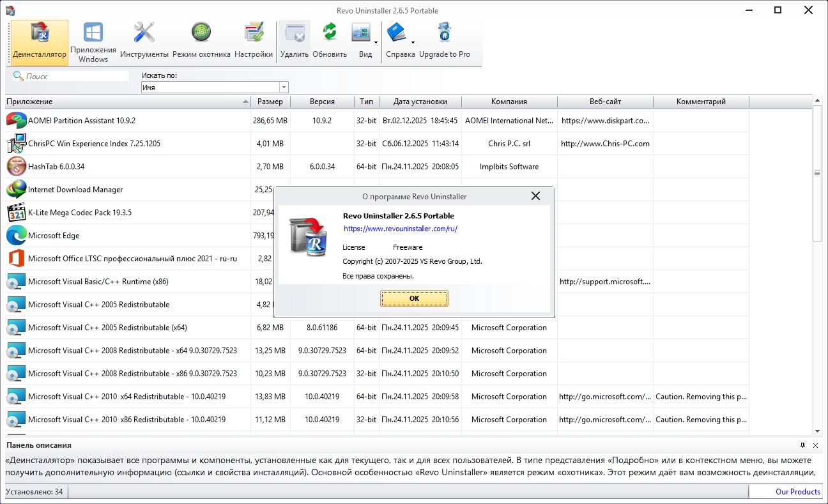The height and width of the screenshot is (504, 828).
Task: Select the AOMEI Partition Assistant 10.9.2 name
Action: pyautogui.click(x=82, y=120)
